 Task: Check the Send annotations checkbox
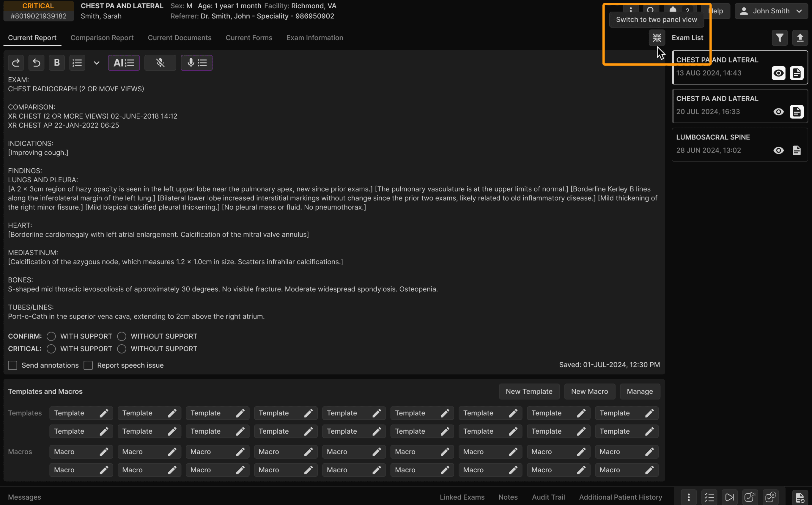(x=13, y=366)
